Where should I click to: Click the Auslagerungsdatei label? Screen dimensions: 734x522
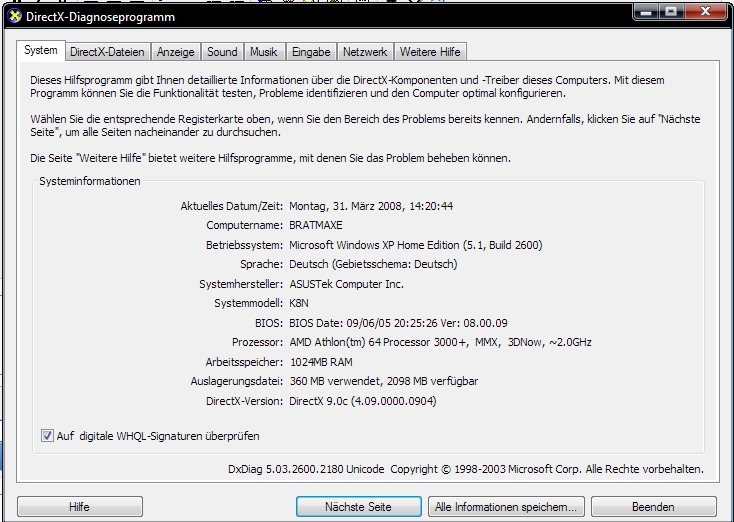click(x=237, y=381)
